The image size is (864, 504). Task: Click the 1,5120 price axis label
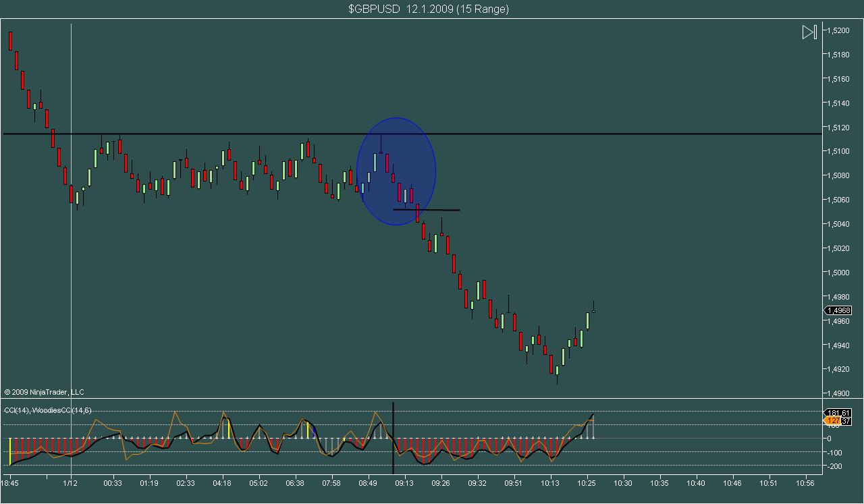840,128
